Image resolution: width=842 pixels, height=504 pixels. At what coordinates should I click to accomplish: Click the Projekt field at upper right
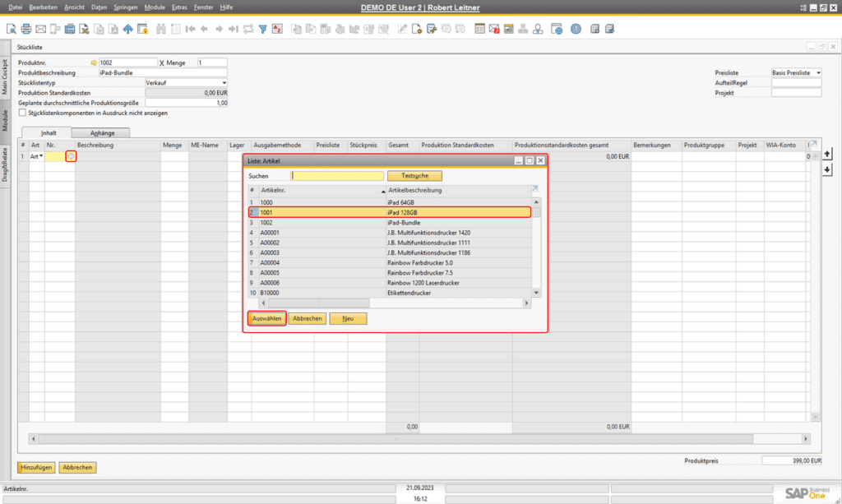pos(796,93)
